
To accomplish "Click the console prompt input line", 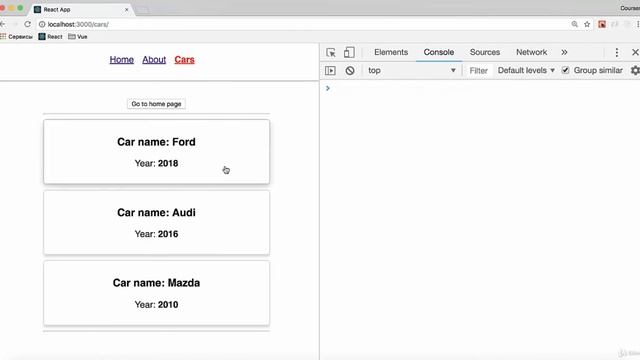I will 482,88.
